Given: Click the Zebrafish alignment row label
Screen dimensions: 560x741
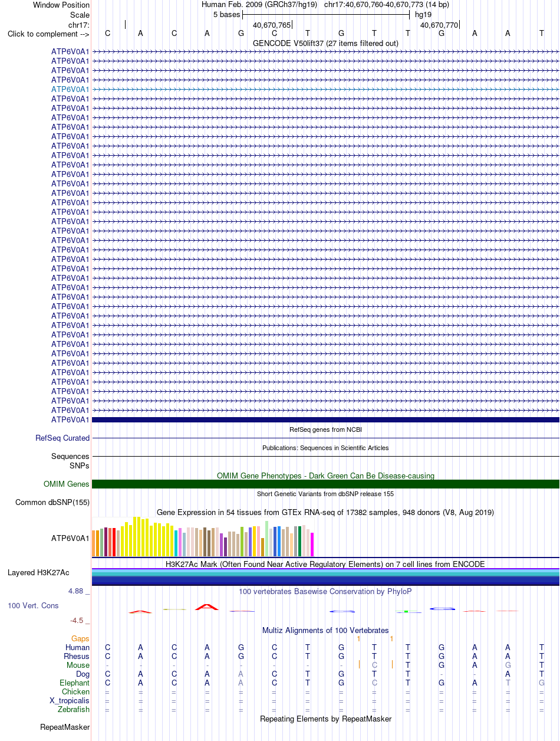Looking at the screenshot, I should 74,710.
